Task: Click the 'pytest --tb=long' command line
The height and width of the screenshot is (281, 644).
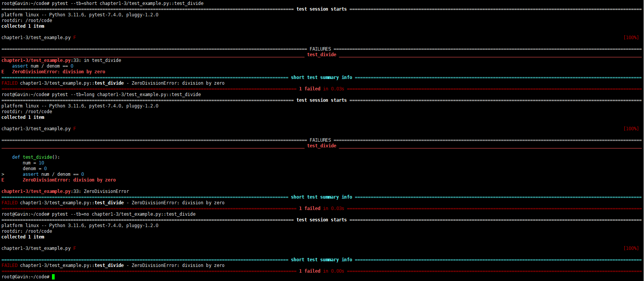Action: click(x=126, y=95)
